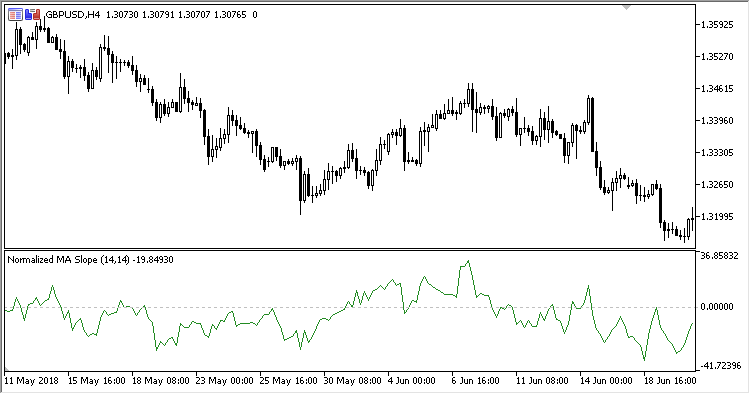The width and height of the screenshot is (750, 394).
Task: Click the 1.34615 price scale label
Action: (x=717, y=89)
